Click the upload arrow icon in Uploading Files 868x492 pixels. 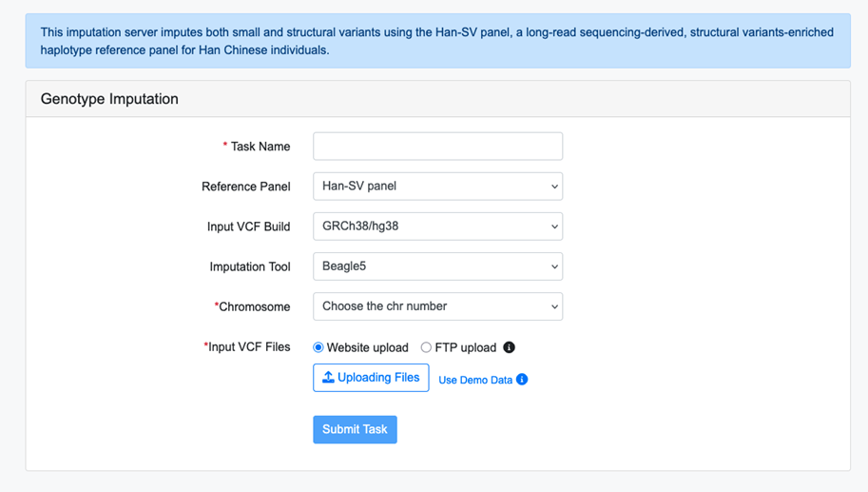click(x=328, y=378)
